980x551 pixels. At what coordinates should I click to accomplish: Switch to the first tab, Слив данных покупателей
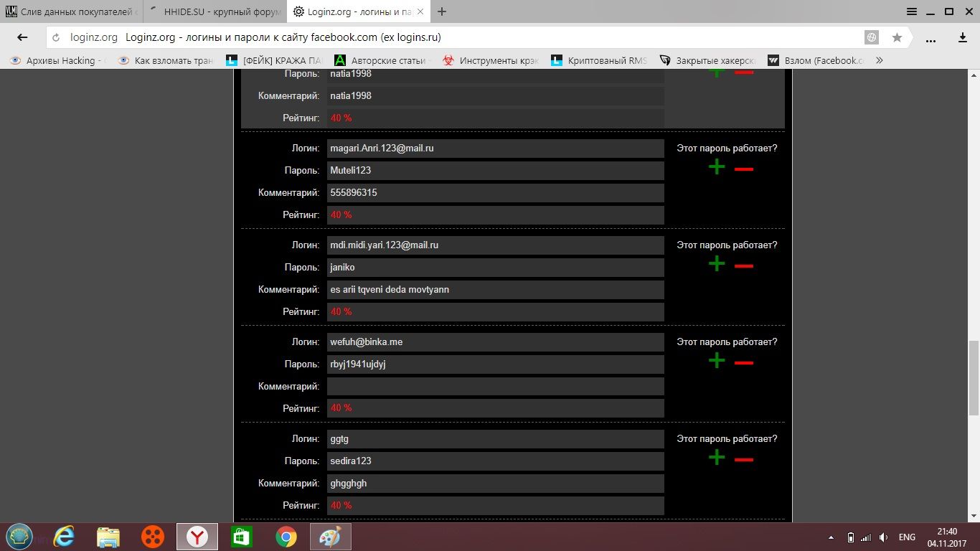click(x=72, y=11)
